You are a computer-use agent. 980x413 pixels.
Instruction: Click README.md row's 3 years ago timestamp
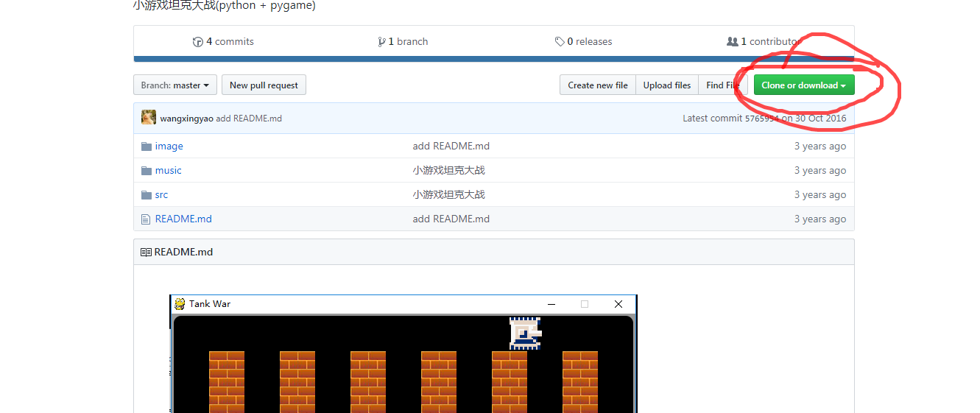pyautogui.click(x=820, y=219)
